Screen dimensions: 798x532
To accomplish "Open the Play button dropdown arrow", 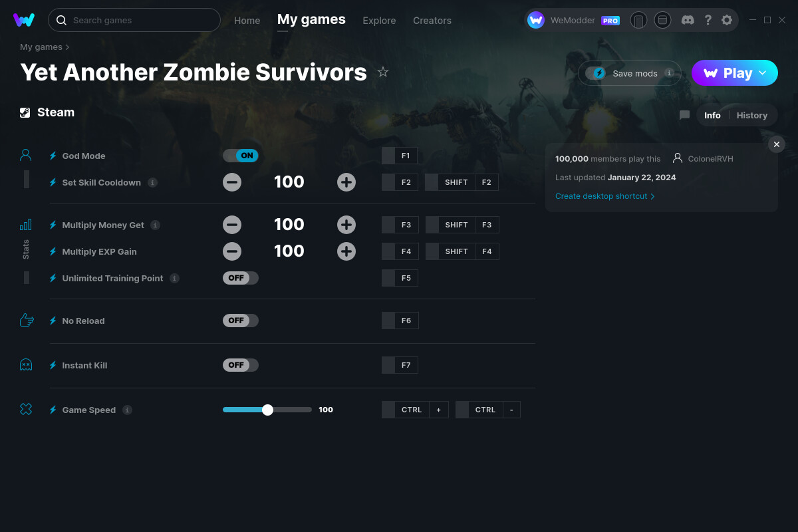I will tap(762, 73).
